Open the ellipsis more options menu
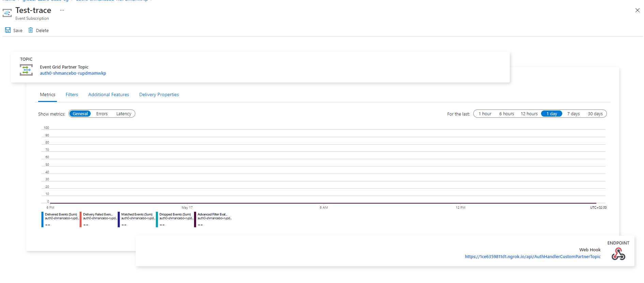The image size is (644, 283). click(x=62, y=10)
